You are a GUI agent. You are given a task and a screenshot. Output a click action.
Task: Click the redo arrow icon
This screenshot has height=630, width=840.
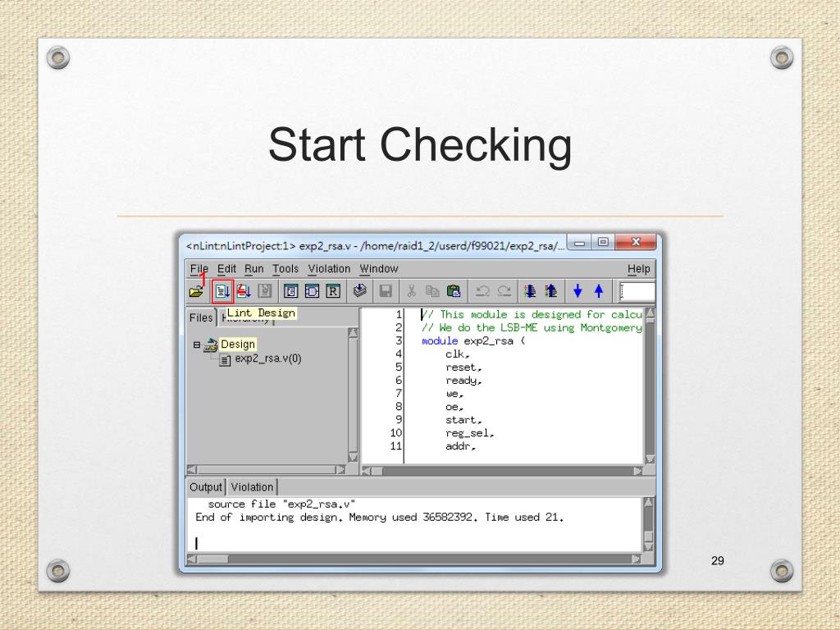click(504, 291)
